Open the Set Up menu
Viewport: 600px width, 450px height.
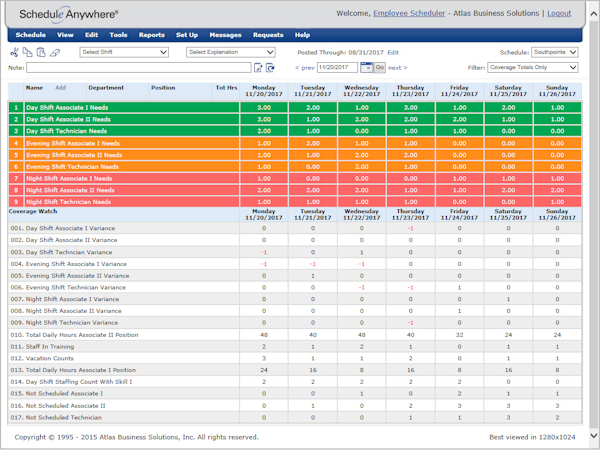click(x=187, y=35)
